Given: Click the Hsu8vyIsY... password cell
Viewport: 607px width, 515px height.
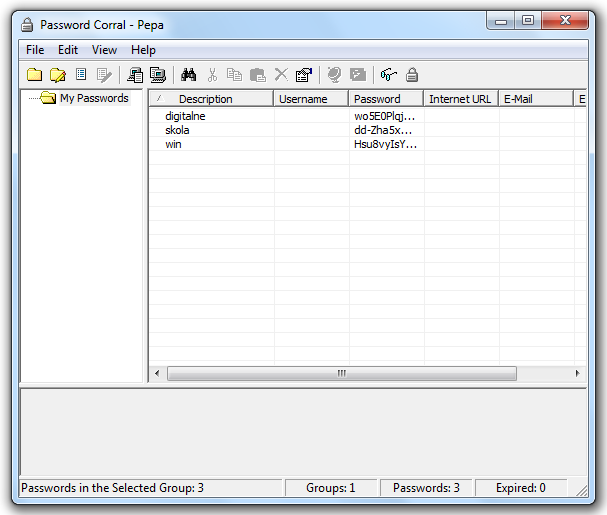Looking at the screenshot, I should pyautogui.click(x=385, y=144).
